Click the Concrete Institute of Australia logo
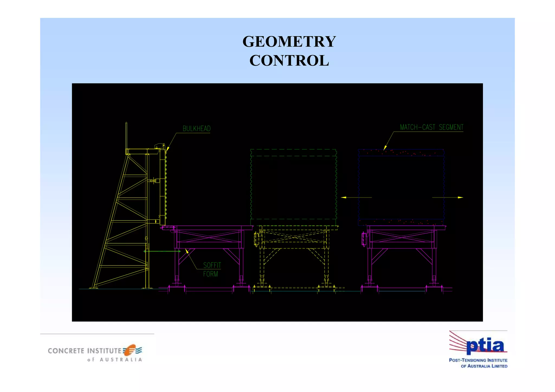This screenshot has width=555, height=392. coord(95,353)
